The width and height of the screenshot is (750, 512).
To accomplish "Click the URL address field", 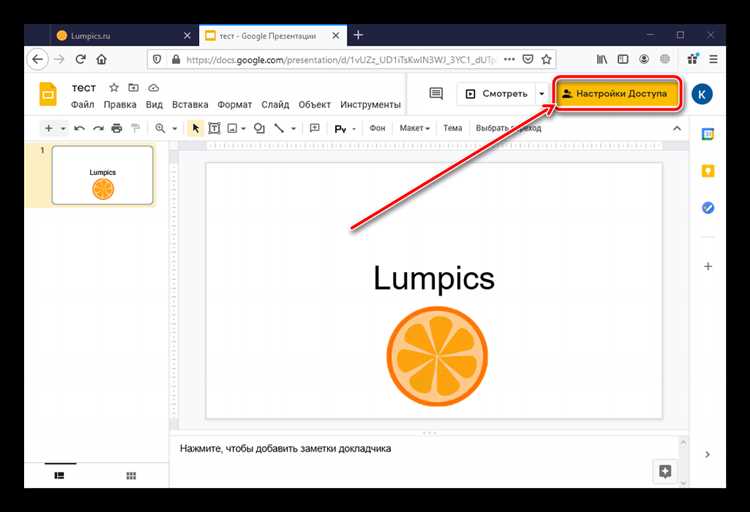I will pos(341,60).
